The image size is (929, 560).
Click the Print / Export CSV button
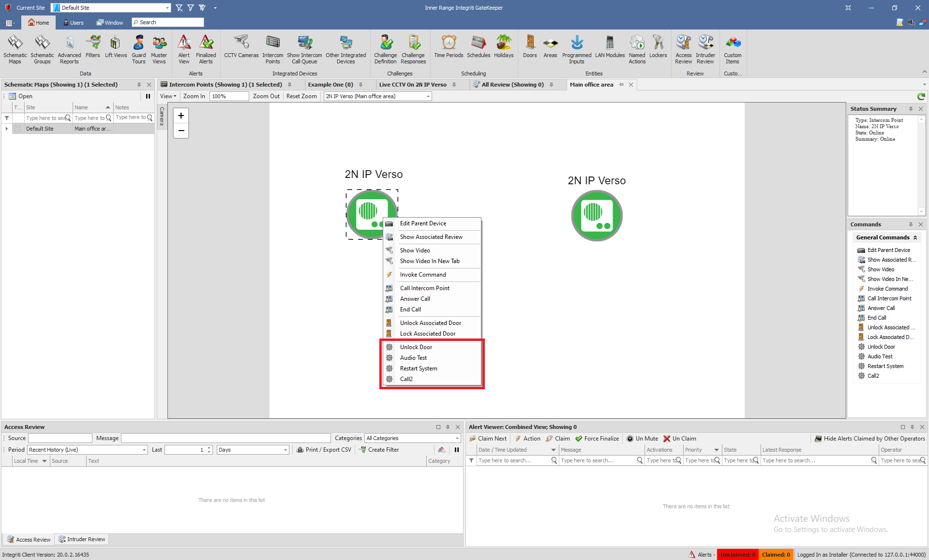324,450
